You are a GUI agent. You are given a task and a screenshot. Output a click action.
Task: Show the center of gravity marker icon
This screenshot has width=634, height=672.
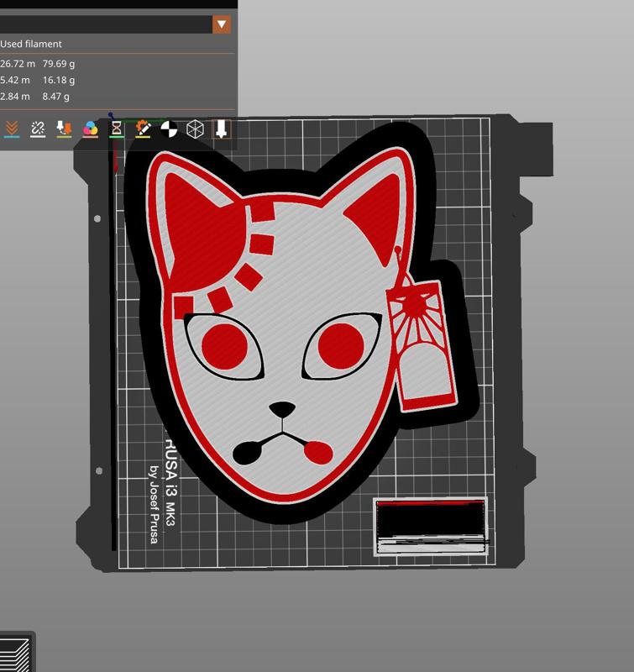pos(169,129)
